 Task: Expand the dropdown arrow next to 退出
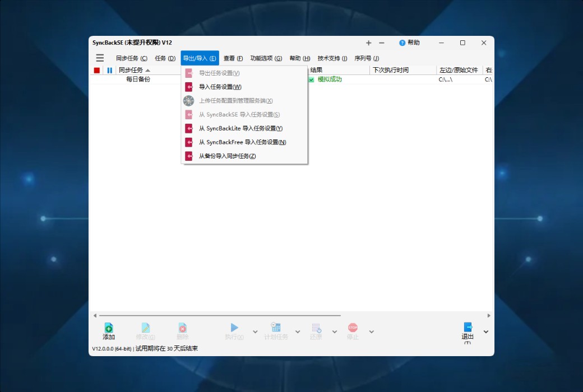(485, 332)
